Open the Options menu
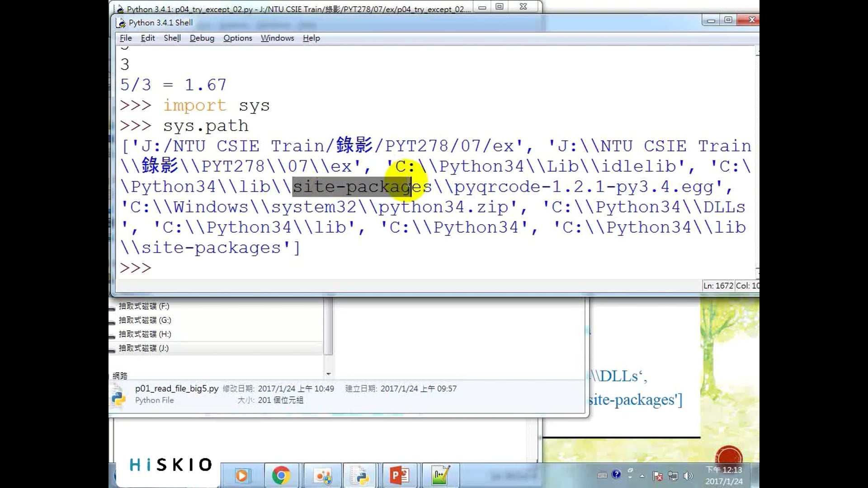The image size is (868, 488). (x=237, y=38)
